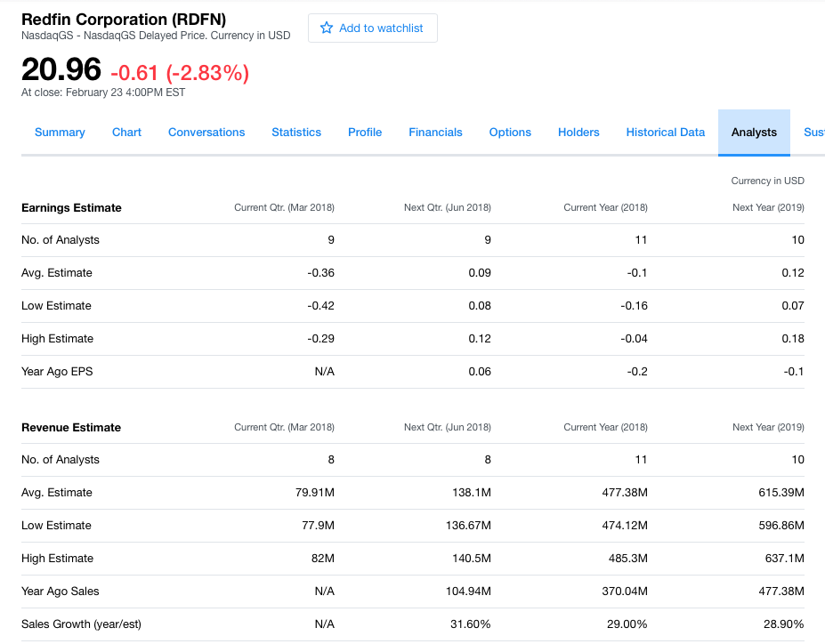Click the "77.9M" low revenue estimate
This screenshot has height=644, width=825.
319,525
